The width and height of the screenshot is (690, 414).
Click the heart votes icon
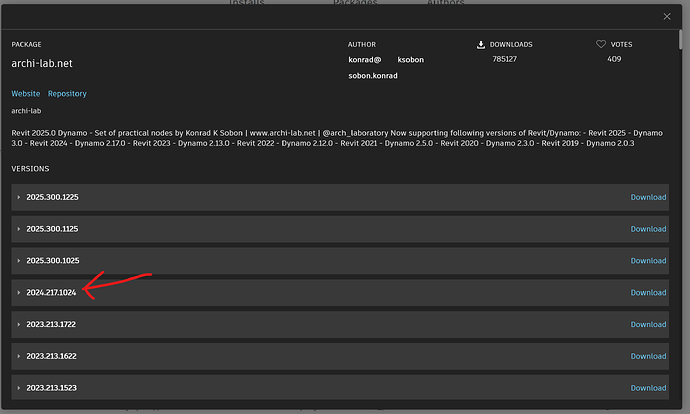click(x=601, y=44)
